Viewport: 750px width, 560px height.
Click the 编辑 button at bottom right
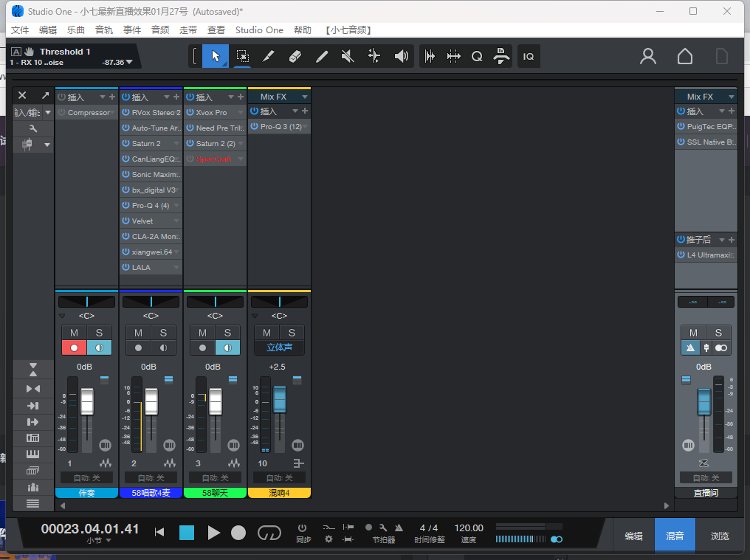(x=633, y=536)
